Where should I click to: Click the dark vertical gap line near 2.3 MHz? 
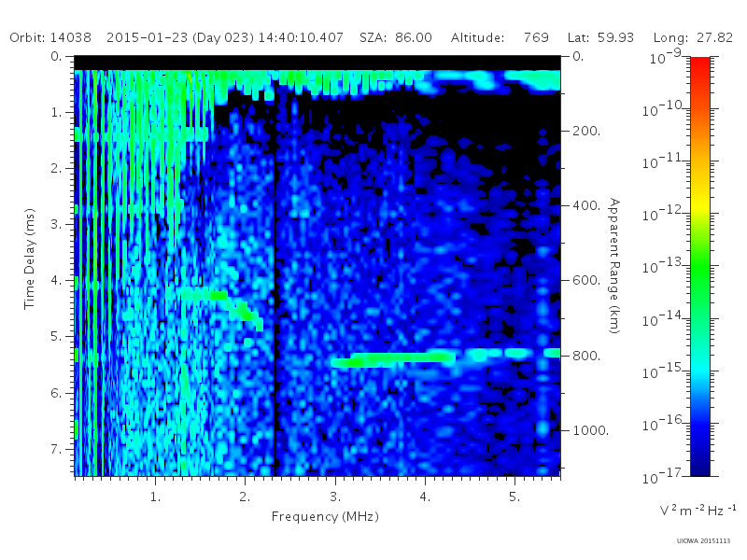click(275, 286)
